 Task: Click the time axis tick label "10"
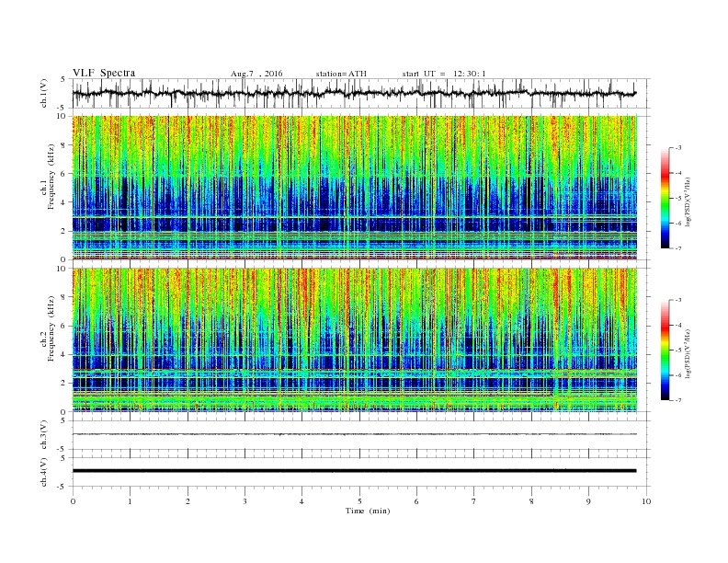tap(646, 501)
